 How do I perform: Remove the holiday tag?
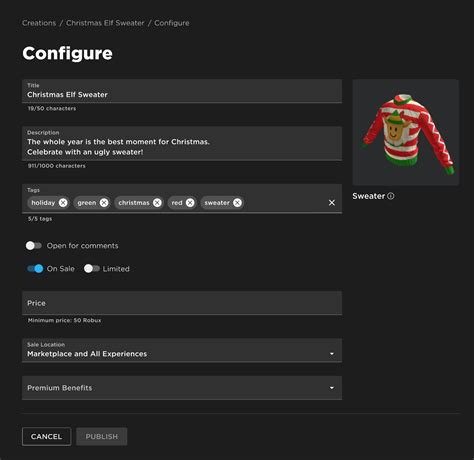63,203
